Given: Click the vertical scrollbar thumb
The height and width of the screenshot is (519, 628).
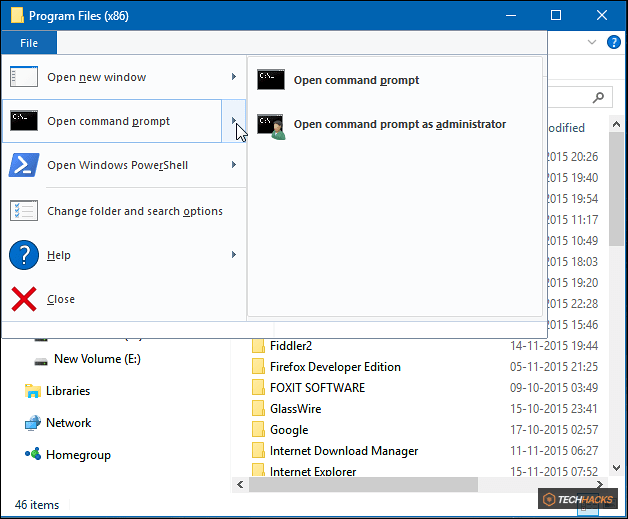Looking at the screenshot, I should 617,189.
